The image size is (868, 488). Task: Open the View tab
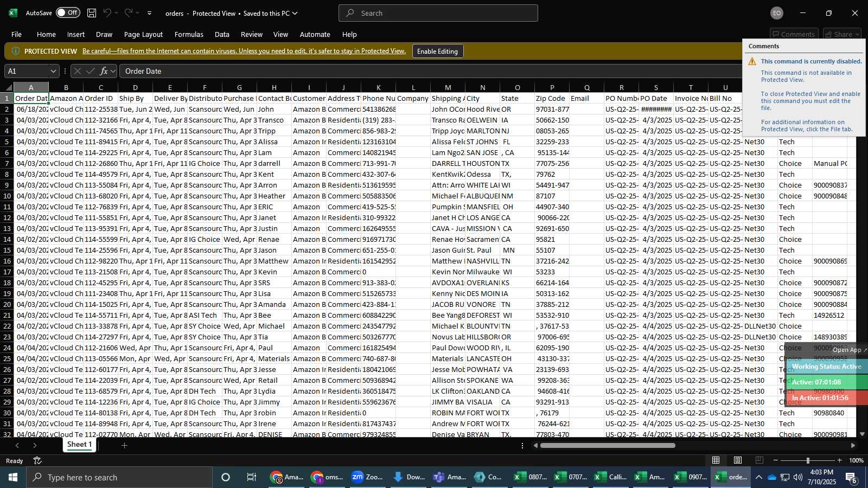click(280, 34)
